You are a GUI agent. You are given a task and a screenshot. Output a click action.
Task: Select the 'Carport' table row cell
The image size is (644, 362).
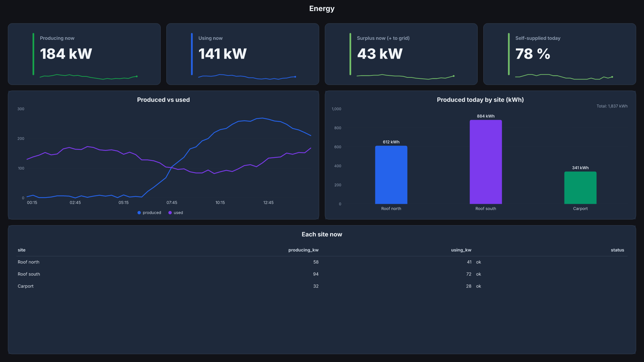(x=25, y=286)
